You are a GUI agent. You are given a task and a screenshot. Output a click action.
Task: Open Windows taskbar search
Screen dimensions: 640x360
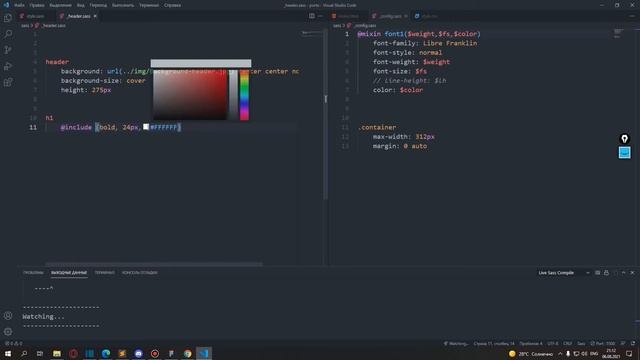[x=24, y=353]
